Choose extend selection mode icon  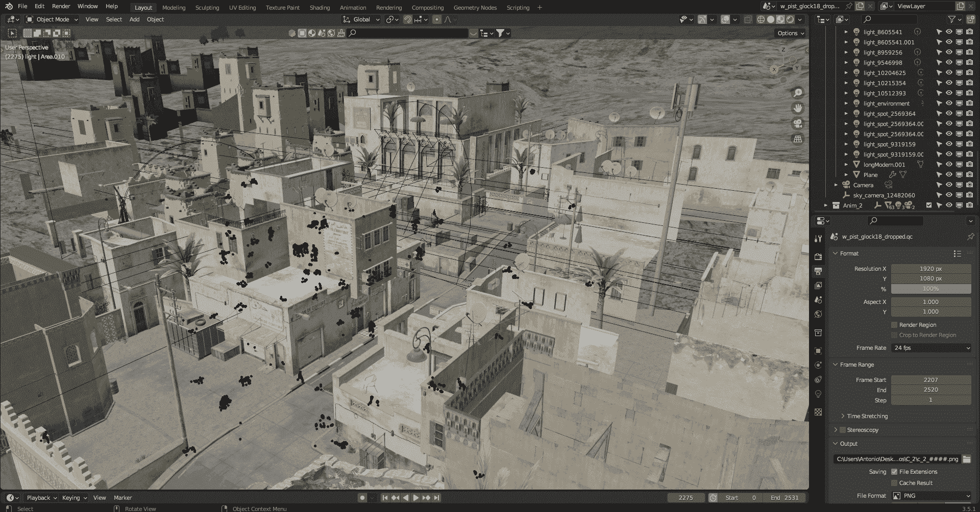tap(37, 33)
